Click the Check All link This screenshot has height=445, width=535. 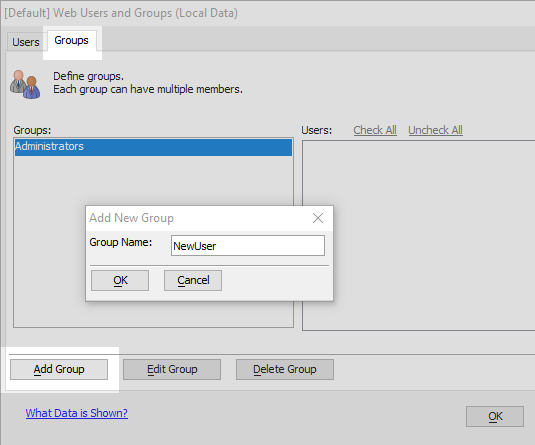375,130
